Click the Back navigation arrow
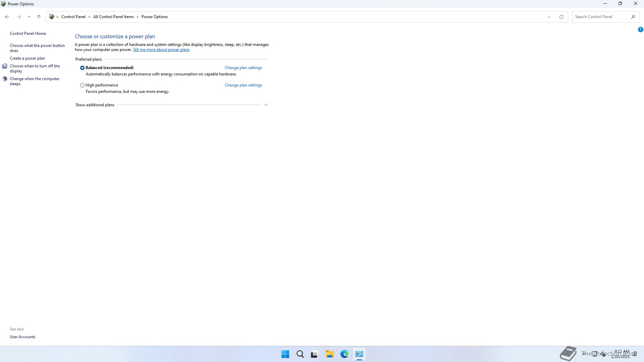The width and height of the screenshot is (644, 362). 7,17
